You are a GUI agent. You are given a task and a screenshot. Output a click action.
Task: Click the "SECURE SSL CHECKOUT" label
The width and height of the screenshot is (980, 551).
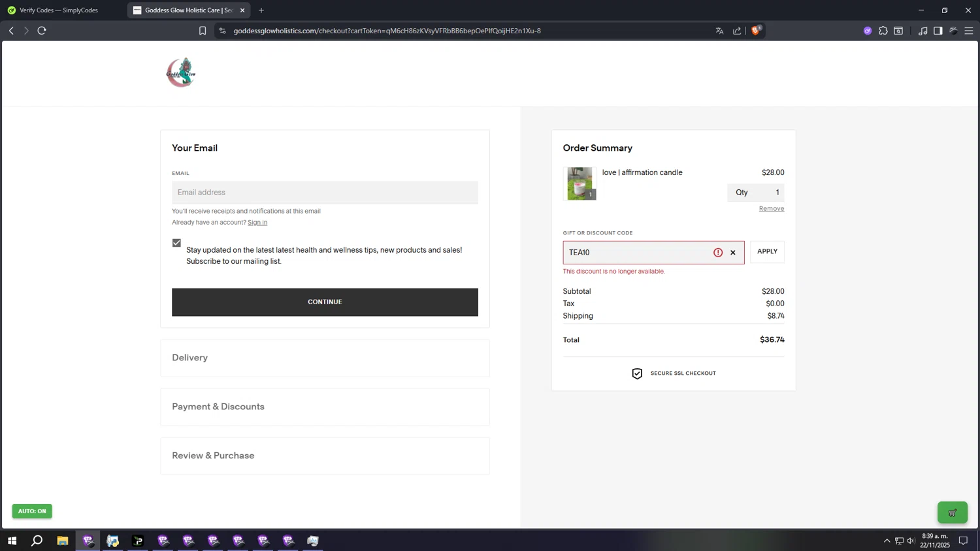(x=683, y=373)
